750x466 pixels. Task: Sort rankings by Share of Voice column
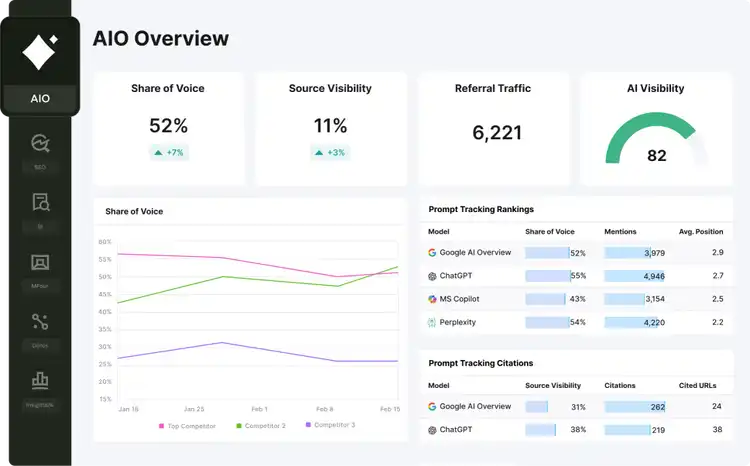pyautogui.click(x=550, y=232)
